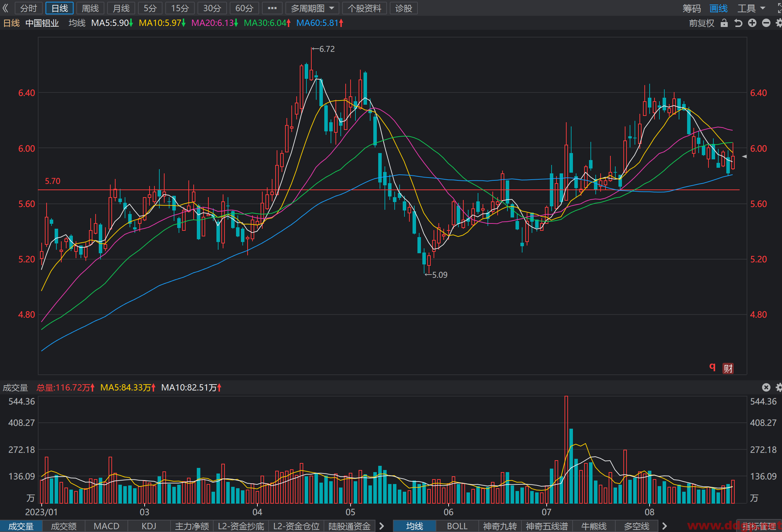Click the MA60:5.81 blue legend
This screenshot has height=532, width=782.
tap(319, 23)
